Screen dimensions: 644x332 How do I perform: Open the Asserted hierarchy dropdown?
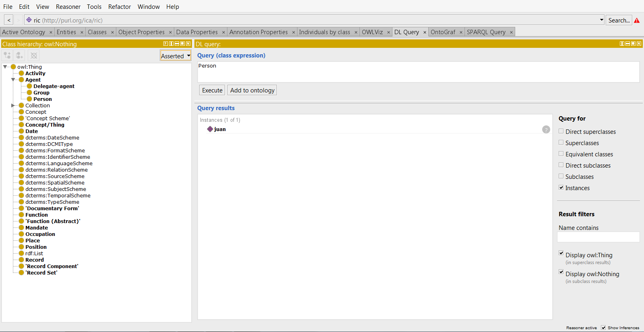pyautogui.click(x=175, y=56)
